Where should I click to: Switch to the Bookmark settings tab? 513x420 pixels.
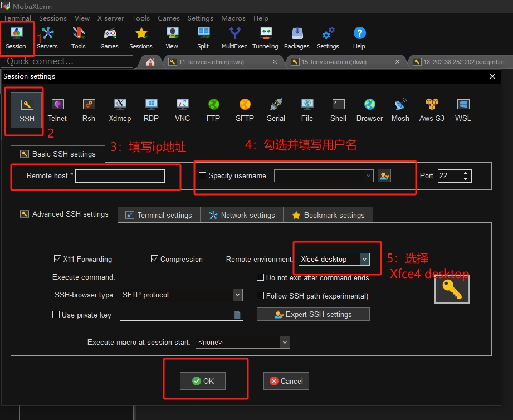[x=329, y=215]
